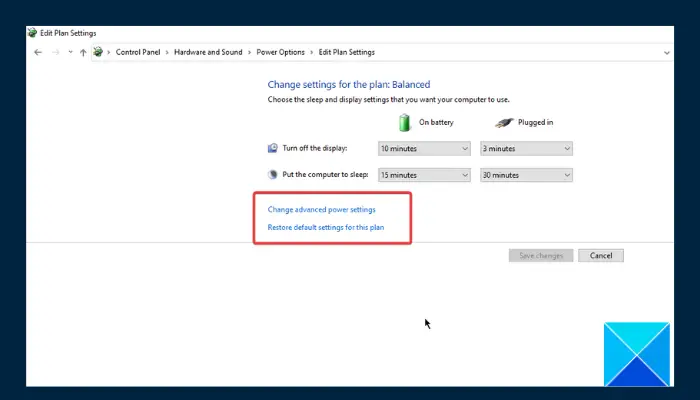Cancel the plan settings changes

pos(601,256)
